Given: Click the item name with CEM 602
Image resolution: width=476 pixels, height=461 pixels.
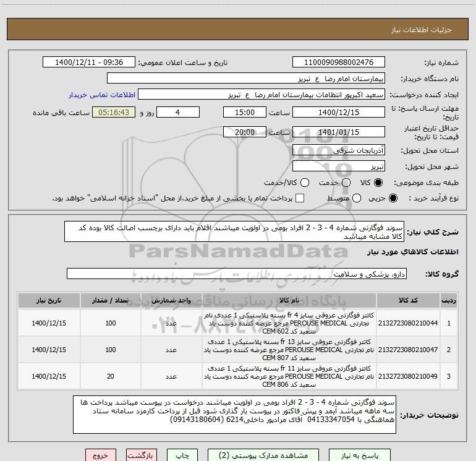Looking at the screenshot, I should click(289, 323).
